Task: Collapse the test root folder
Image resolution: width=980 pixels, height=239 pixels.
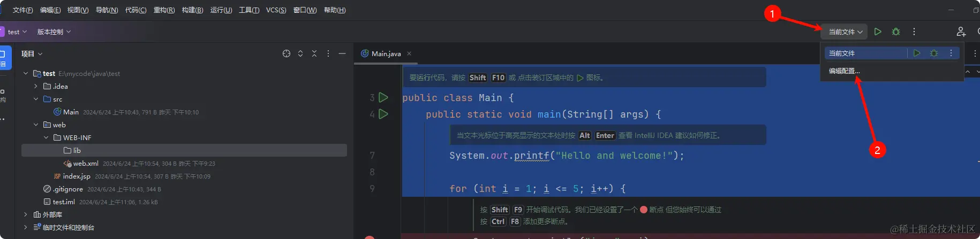Action: [26, 74]
